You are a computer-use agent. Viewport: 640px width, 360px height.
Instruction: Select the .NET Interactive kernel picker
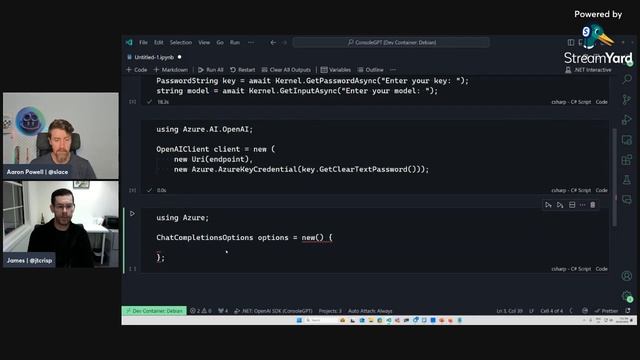point(588,70)
